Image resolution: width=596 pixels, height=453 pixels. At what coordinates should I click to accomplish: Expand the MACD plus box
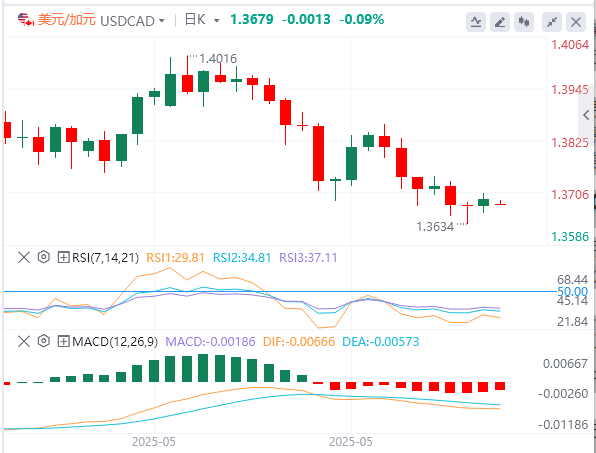(63, 341)
